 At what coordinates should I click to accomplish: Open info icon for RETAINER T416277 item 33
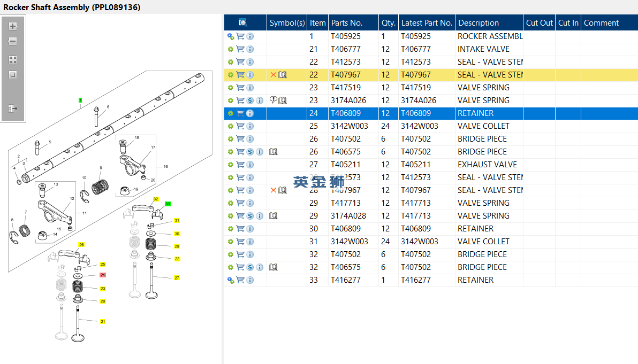[x=250, y=280]
